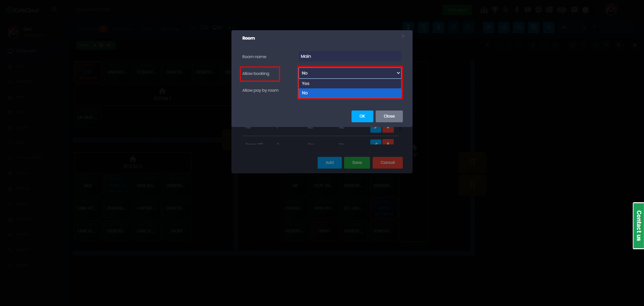Image resolution: width=644 pixels, height=306 pixels.
Task: Click the hamburger menu icon
Action: pos(54,9)
